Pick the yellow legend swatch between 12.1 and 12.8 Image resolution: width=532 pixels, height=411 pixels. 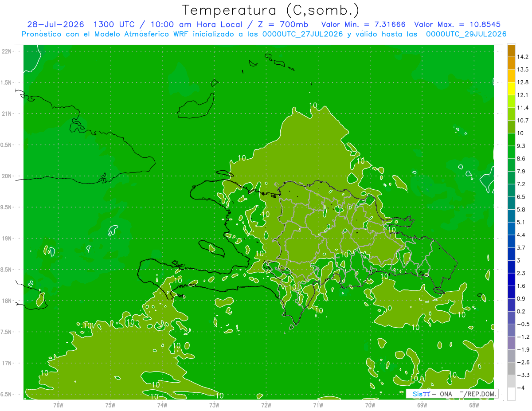pos(511,89)
